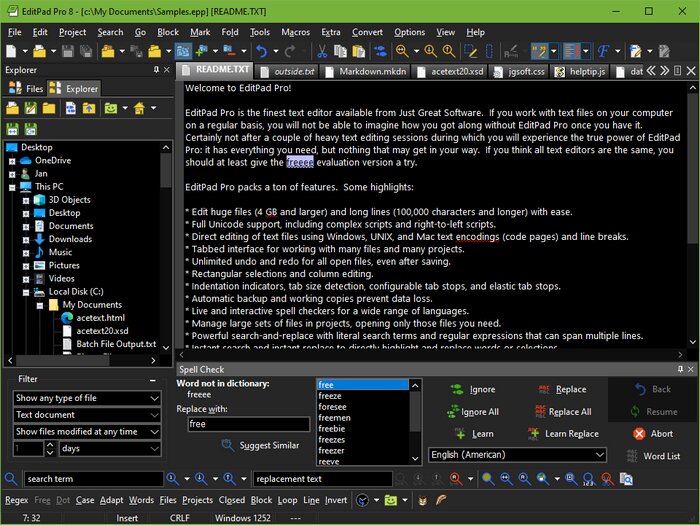Click the scroll tabs left double-chevron icon
Viewport: 700px width, 525px height.
pos(651,71)
